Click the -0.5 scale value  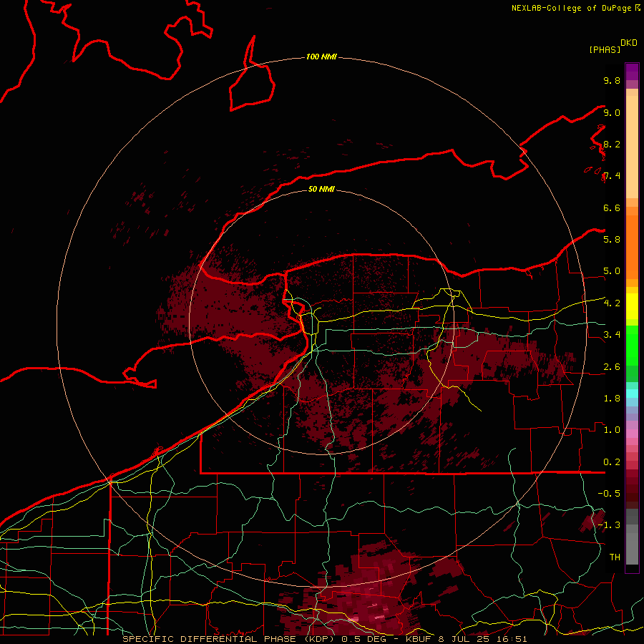point(609,493)
